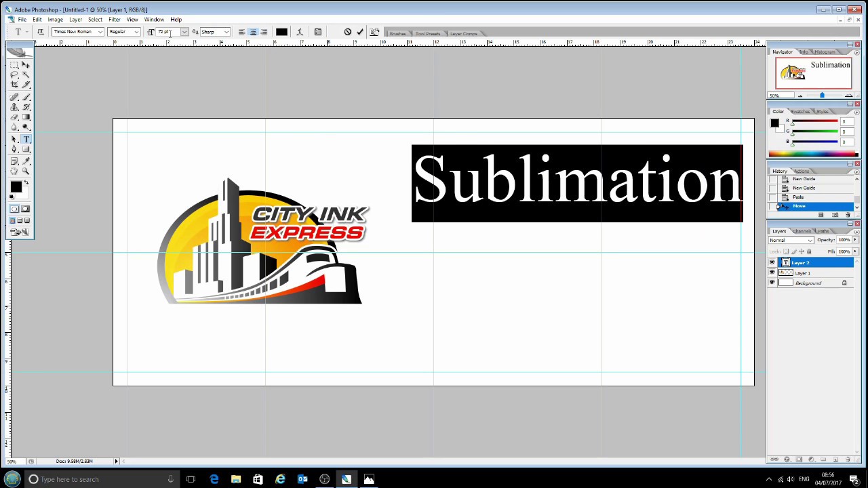
Task: Open Navigator palette options menu arrow
Action: click(857, 52)
